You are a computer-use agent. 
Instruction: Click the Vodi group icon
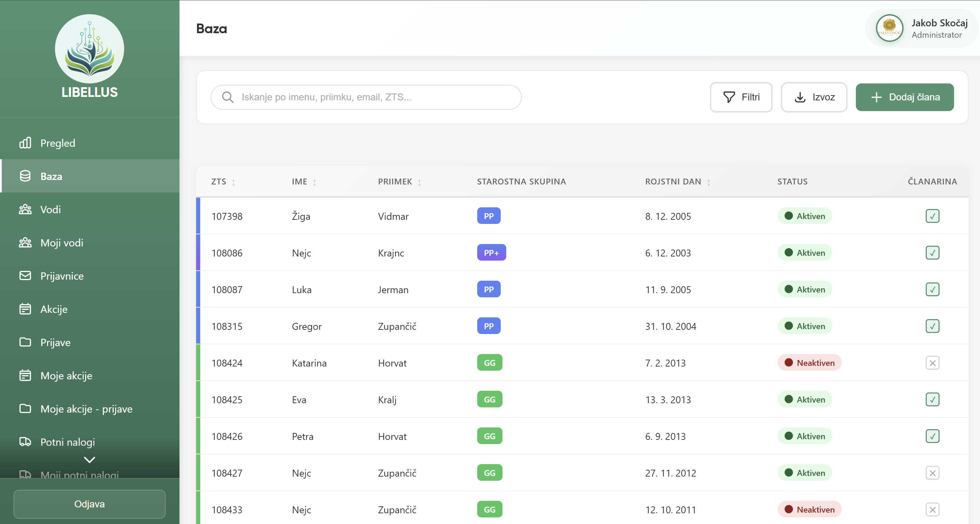click(x=25, y=209)
